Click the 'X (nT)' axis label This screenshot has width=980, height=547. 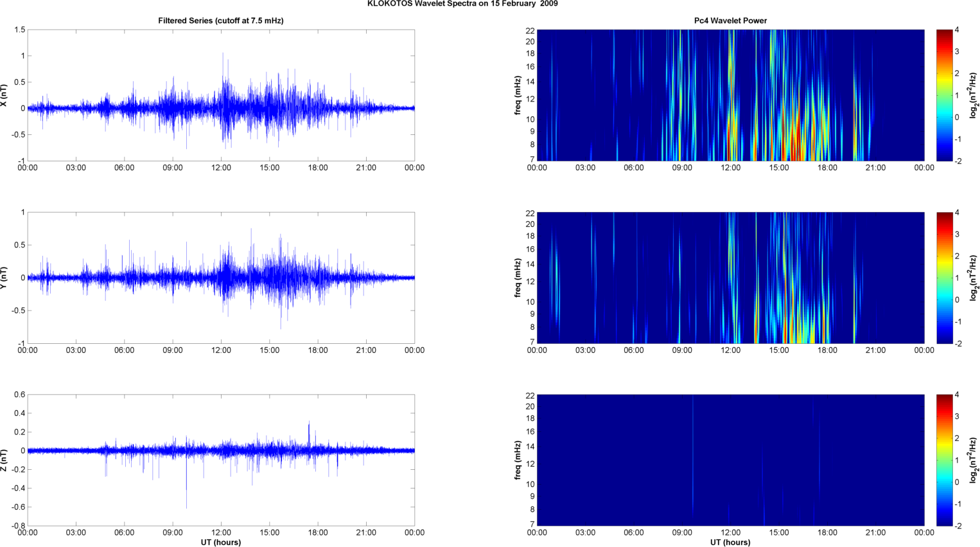pyautogui.click(x=4, y=95)
